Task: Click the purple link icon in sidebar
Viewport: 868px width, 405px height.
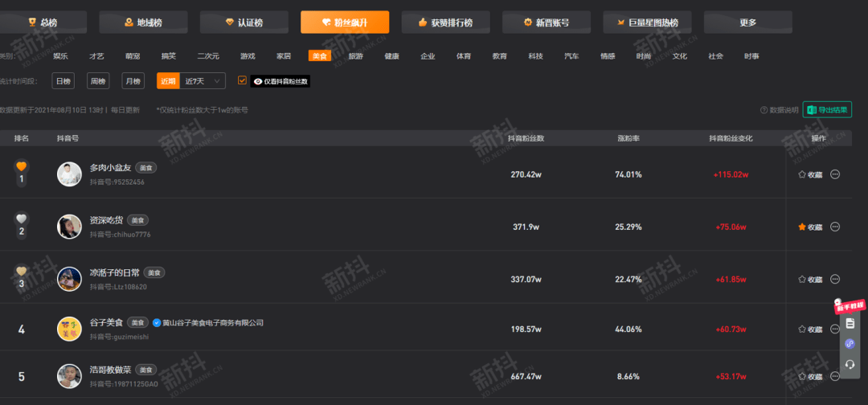Action: point(850,344)
